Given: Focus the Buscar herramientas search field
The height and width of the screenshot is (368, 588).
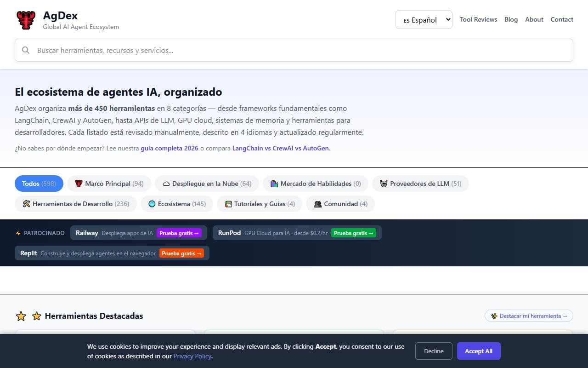Looking at the screenshot, I should tap(294, 50).
